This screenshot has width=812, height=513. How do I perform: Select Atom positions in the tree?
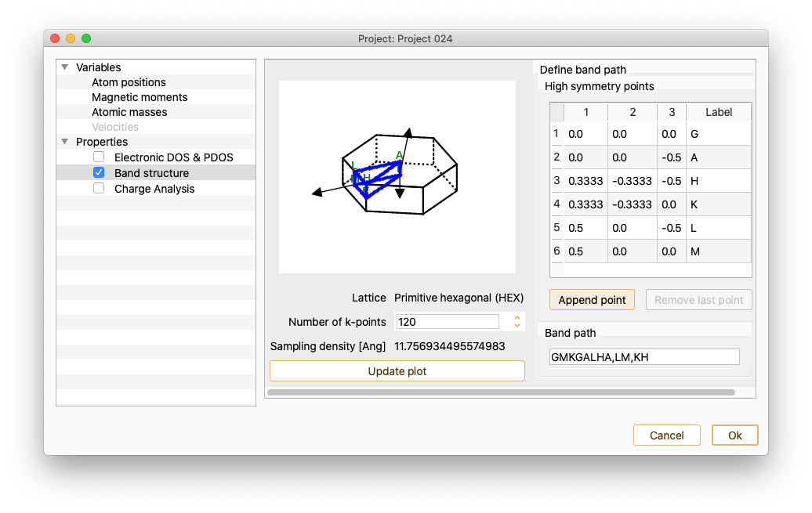[x=129, y=82]
